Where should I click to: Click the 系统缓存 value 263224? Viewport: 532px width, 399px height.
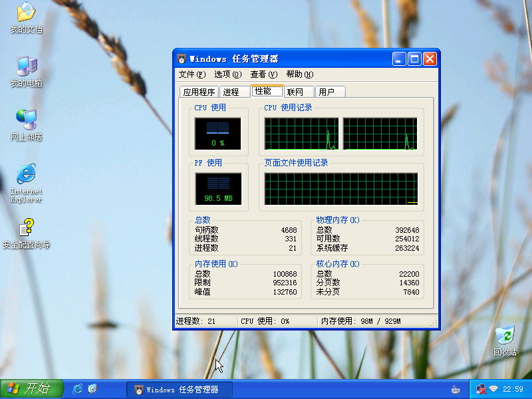407,248
